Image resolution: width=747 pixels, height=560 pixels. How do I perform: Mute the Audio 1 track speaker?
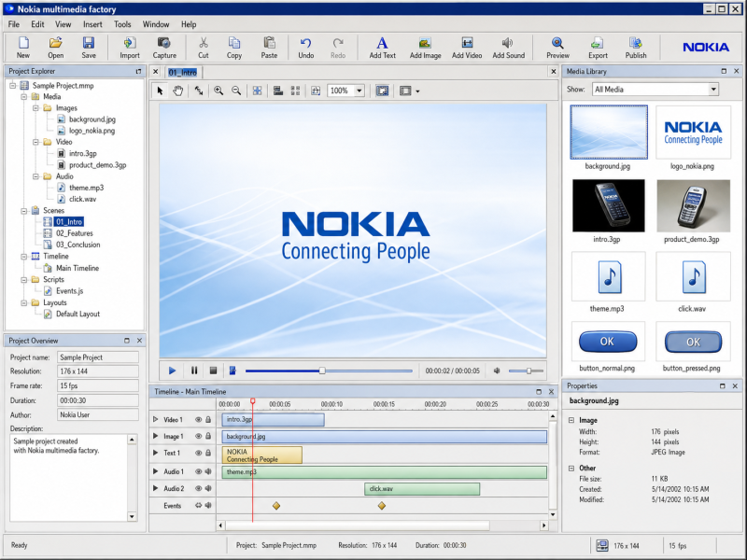click(208, 471)
